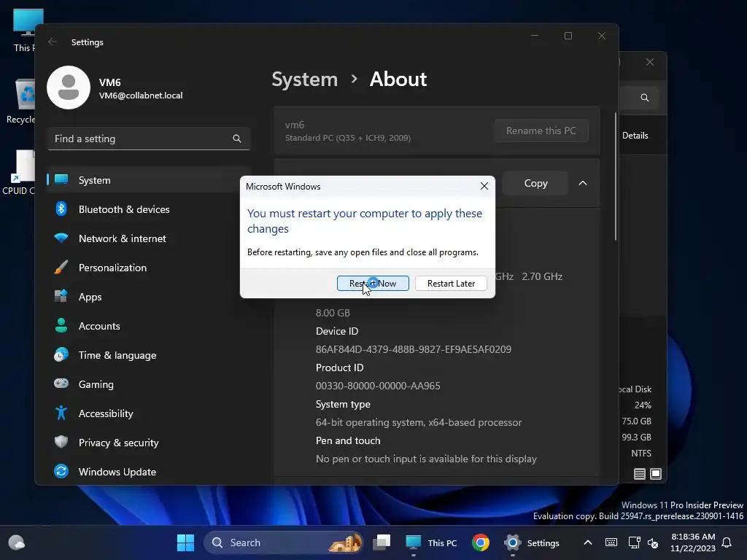Click the Gaming controller icon
Viewport: 747px width, 560px height.
coord(61,384)
